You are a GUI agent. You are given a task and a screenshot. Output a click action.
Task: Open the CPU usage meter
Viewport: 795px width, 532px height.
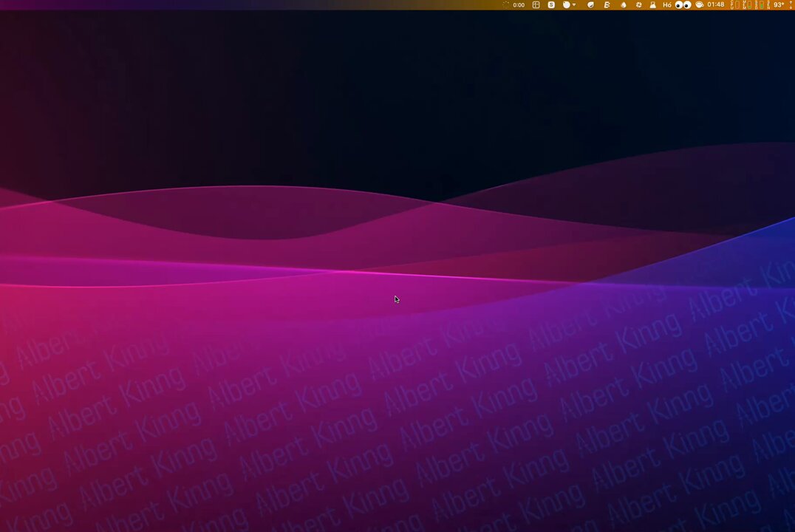pyautogui.click(x=734, y=5)
